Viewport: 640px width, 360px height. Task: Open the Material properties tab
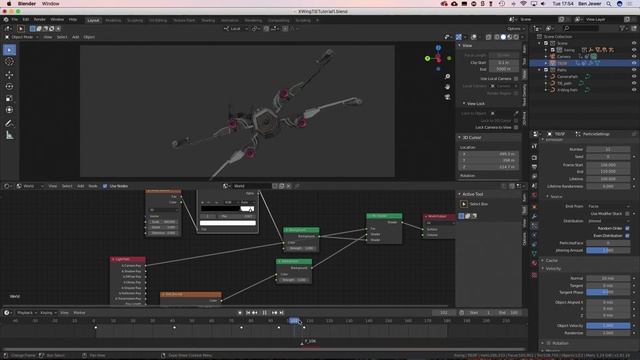click(534, 264)
